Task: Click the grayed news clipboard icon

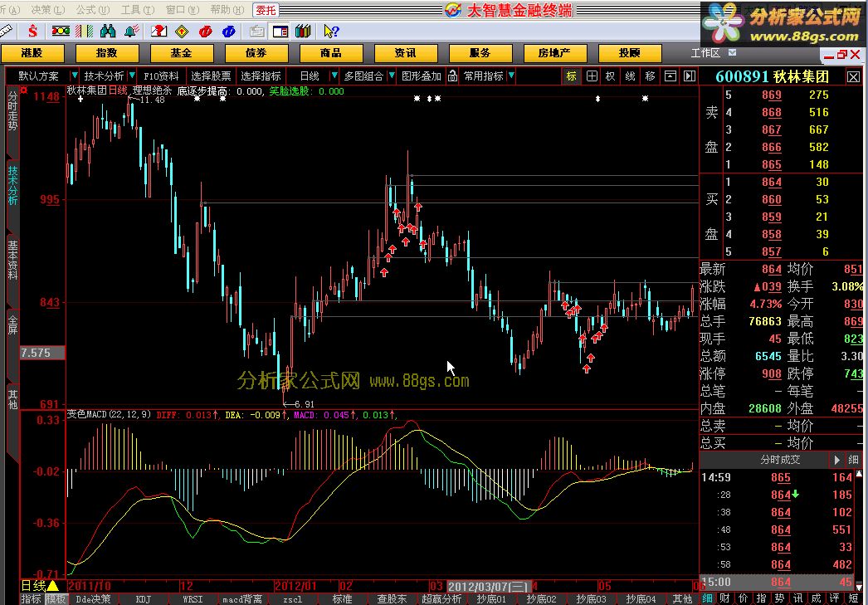Action: coord(256,32)
